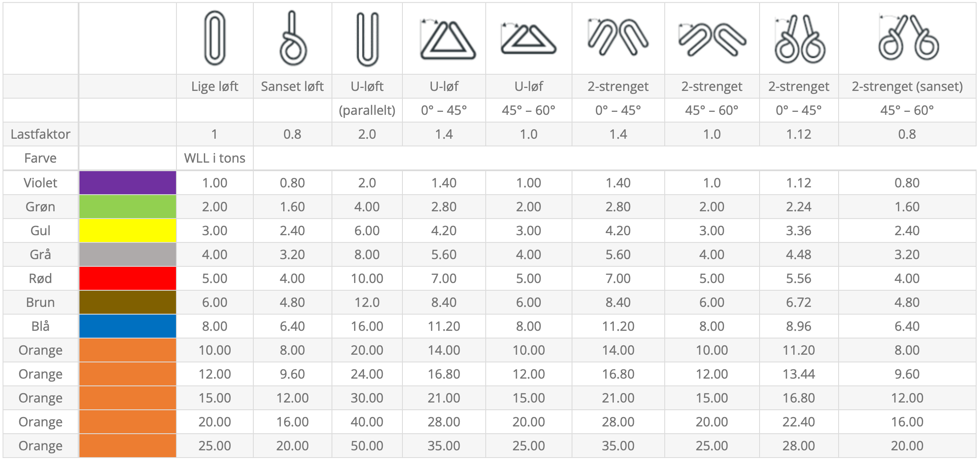Click the 'Lige løft' column header
Image resolution: width=980 pixels, height=461 pixels.
pos(214,87)
